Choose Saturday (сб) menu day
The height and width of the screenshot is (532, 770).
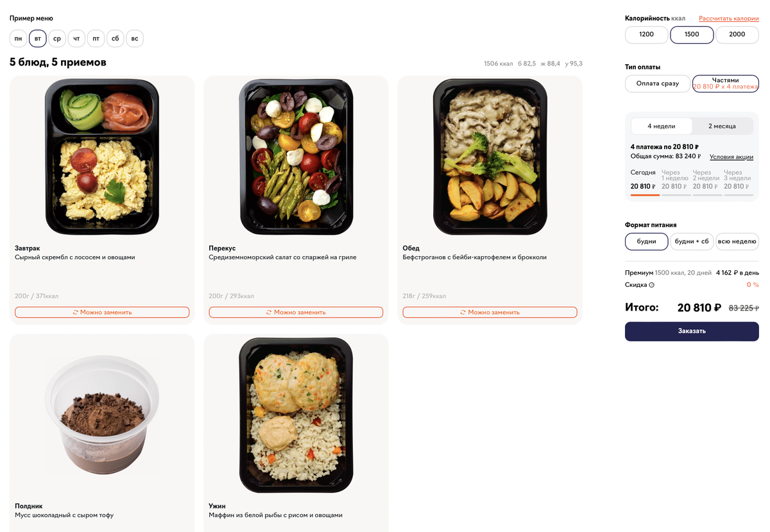[115, 39]
